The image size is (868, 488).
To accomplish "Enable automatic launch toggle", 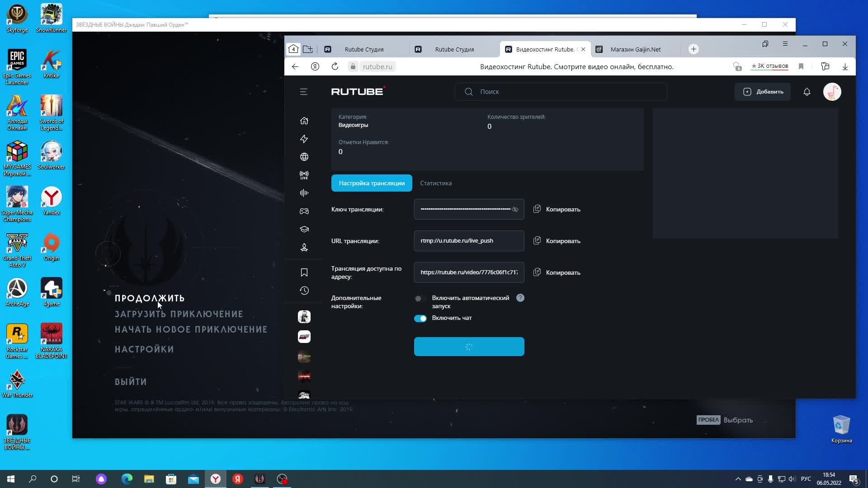I will pos(420,299).
